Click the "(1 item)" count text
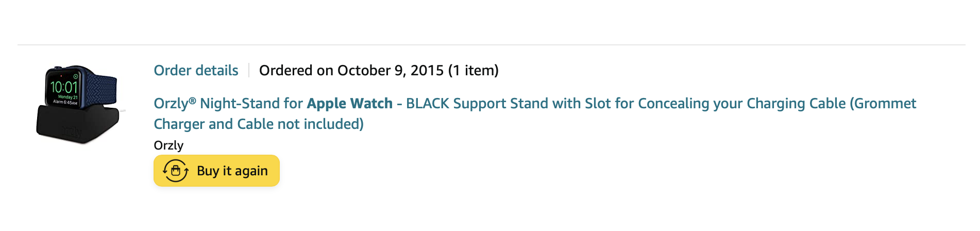Screen dimensions: 980x231 [x=473, y=71]
